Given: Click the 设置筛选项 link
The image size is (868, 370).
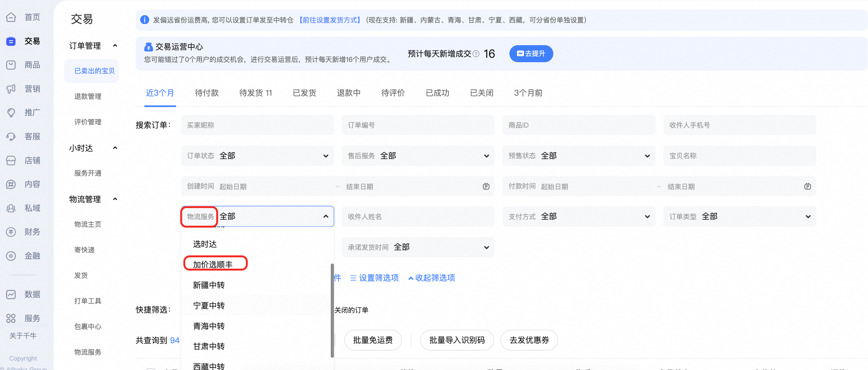Looking at the screenshot, I should pyautogui.click(x=374, y=278).
